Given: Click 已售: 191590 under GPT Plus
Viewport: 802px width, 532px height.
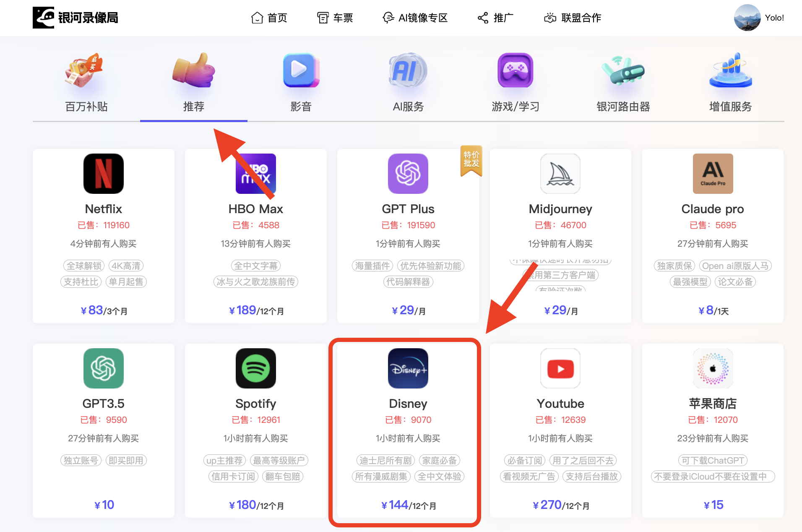Looking at the screenshot, I should pos(408,225).
